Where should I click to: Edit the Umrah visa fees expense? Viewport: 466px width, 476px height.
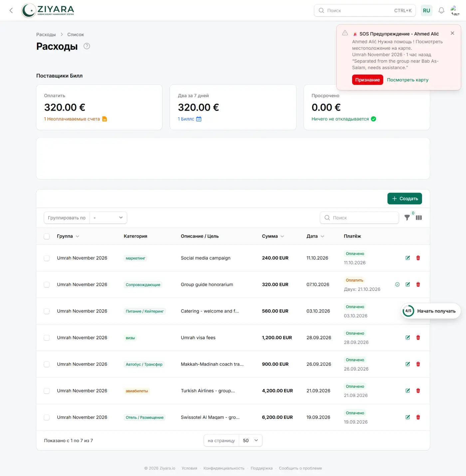pyautogui.click(x=408, y=337)
